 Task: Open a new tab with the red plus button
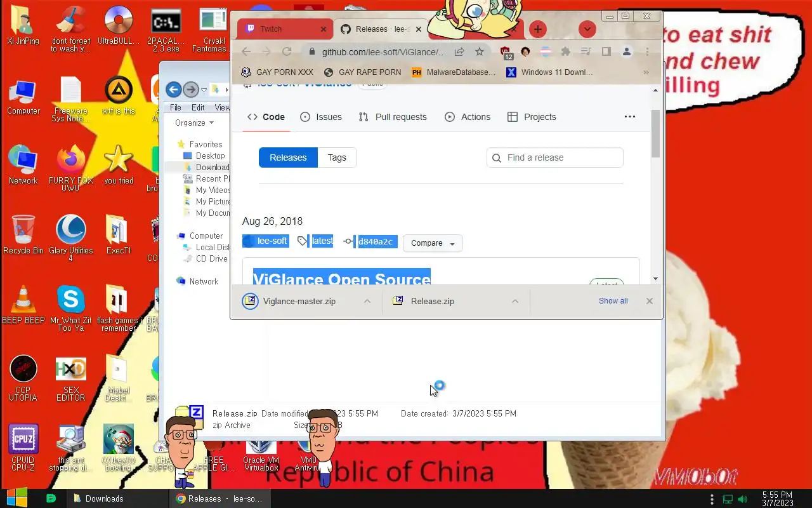coord(537,29)
